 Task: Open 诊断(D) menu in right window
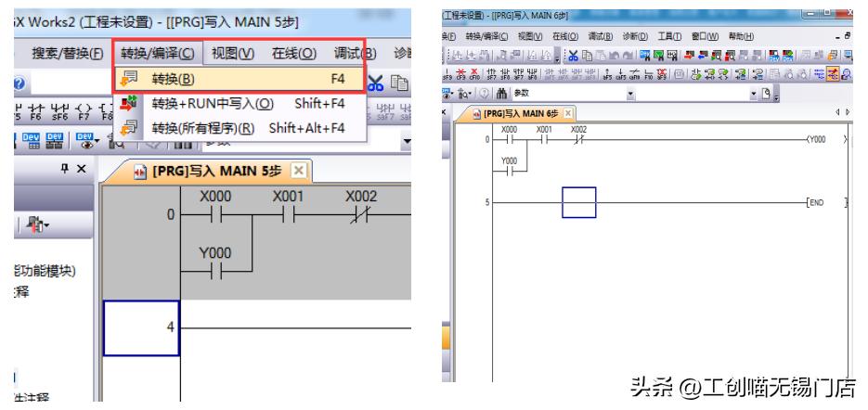[x=635, y=36]
